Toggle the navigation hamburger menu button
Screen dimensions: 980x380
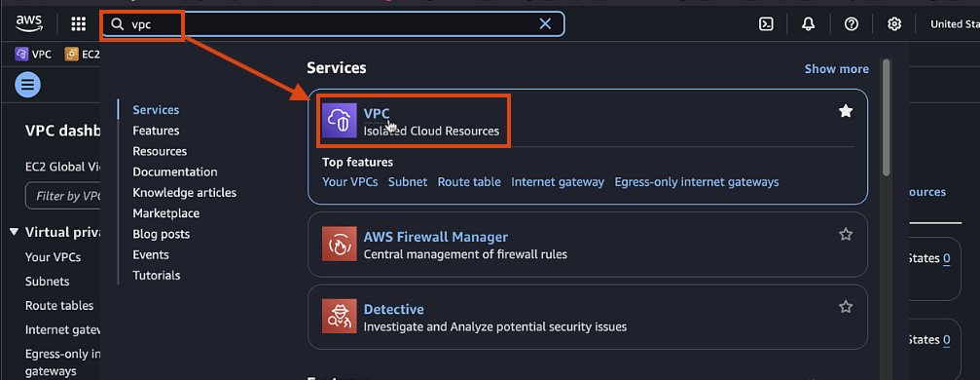27,84
